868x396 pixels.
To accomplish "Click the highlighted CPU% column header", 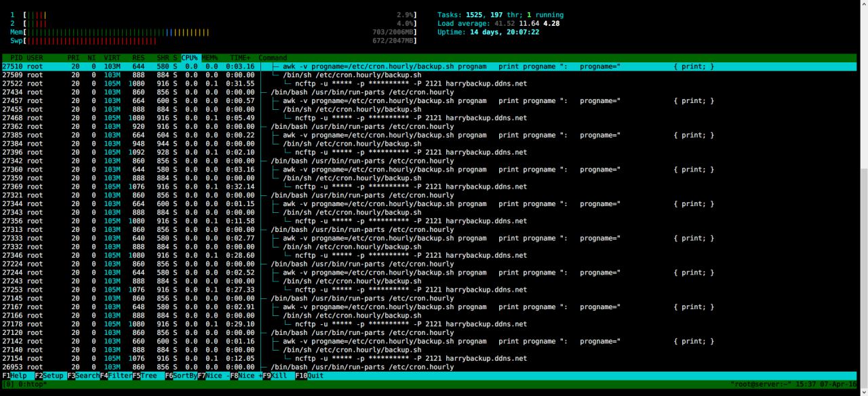I will [x=189, y=58].
